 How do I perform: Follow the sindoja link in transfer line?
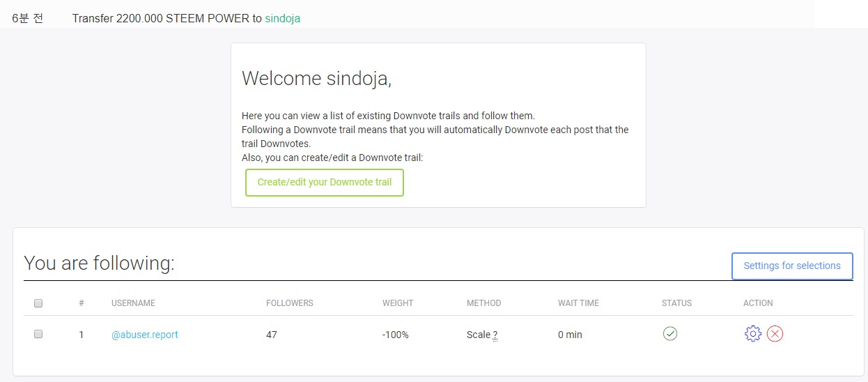click(x=282, y=19)
